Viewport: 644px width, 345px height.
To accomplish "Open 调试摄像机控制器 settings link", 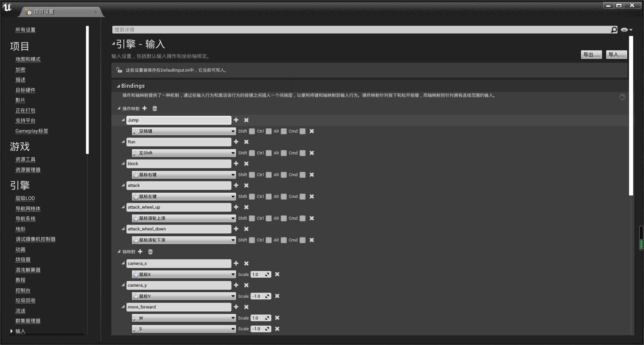I will point(36,239).
